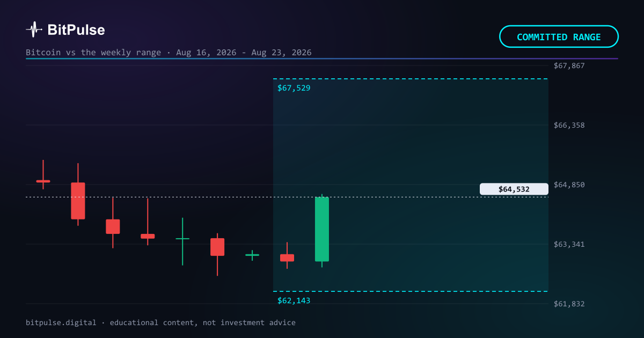Image resolution: width=644 pixels, height=338 pixels.
Task: Select the chart subtitle with the date range
Action: click(x=169, y=53)
